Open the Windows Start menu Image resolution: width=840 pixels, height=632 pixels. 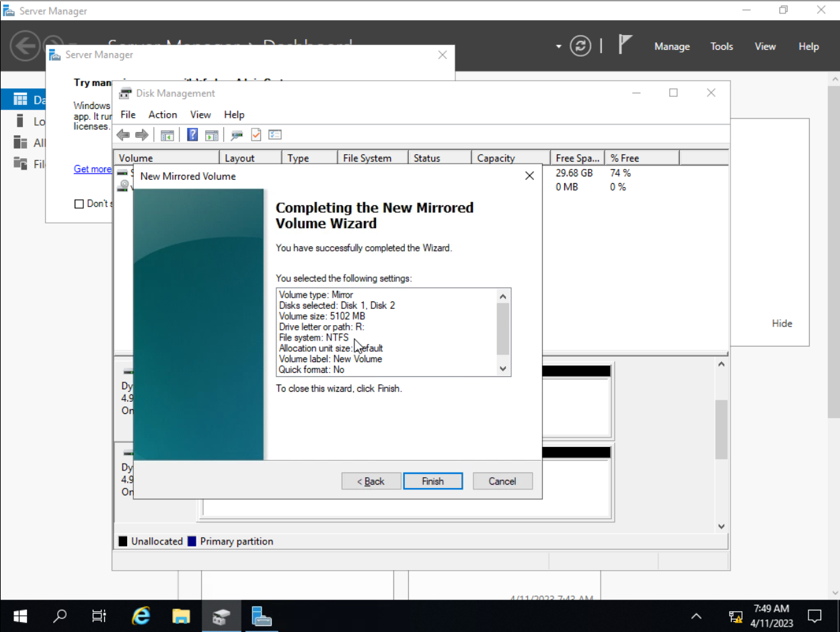tap(20, 616)
